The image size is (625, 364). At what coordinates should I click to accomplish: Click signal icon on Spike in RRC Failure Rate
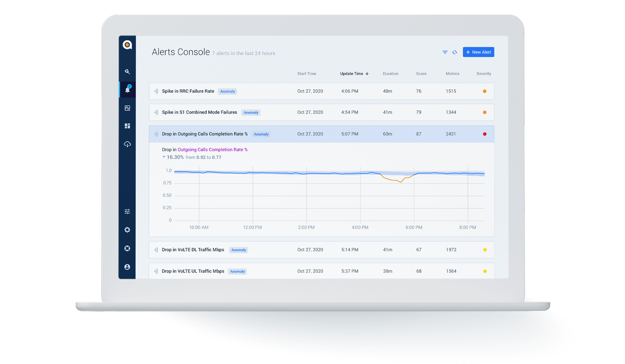(x=156, y=91)
